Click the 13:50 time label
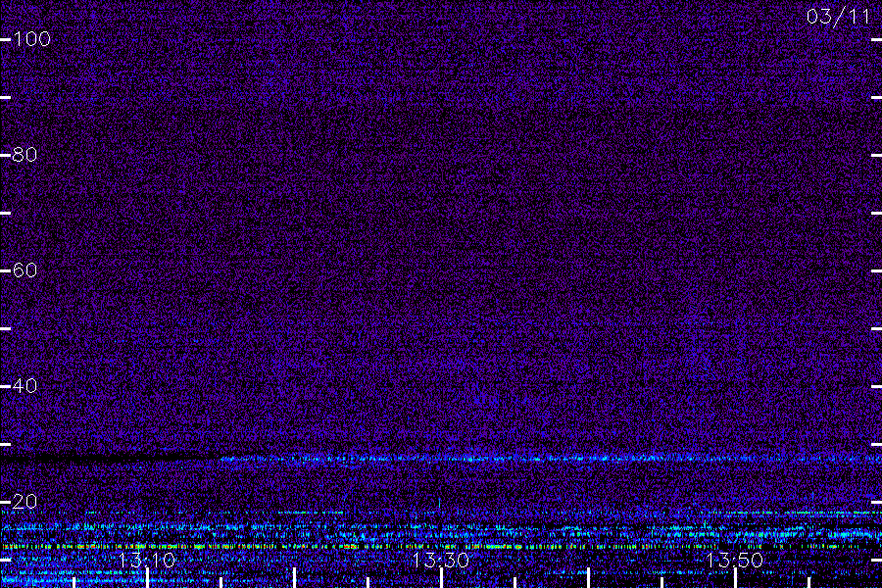The height and width of the screenshot is (588, 882). point(735,560)
